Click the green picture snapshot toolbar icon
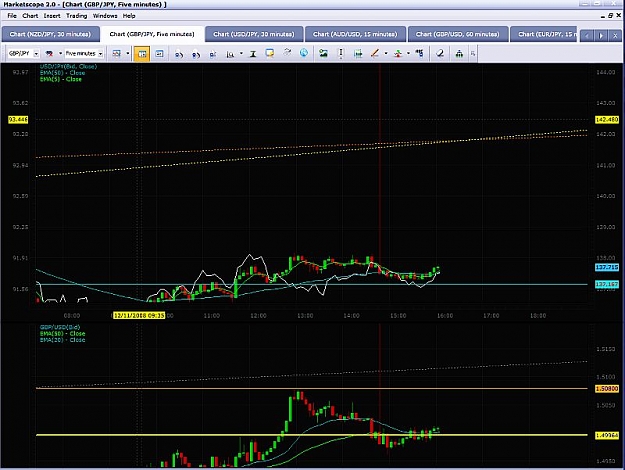The image size is (625, 470). point(323,53)
